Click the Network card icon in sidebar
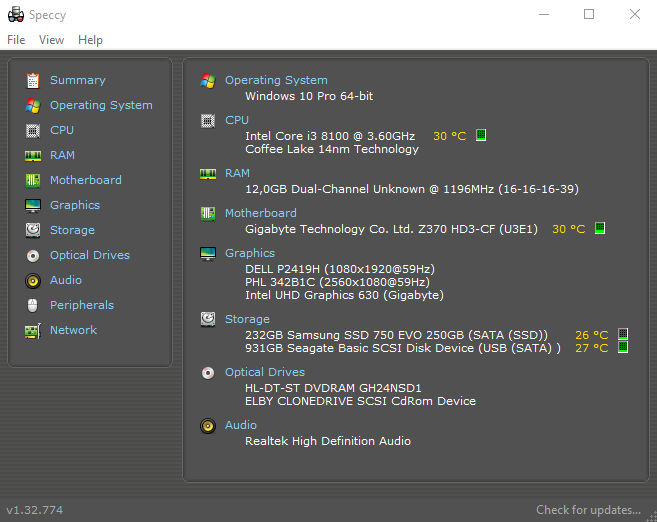 click(33, 331)
